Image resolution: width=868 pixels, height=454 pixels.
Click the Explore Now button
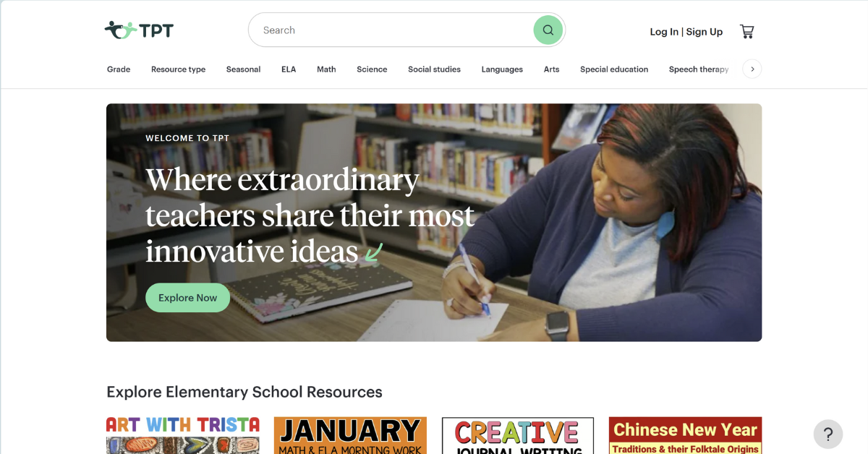pyautogui.click(x=187, y=298)
